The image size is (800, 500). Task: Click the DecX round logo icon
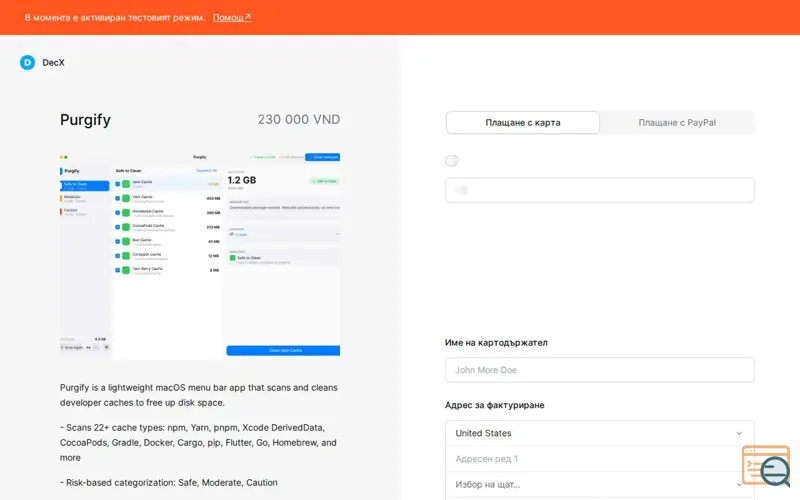coord(28,62)
